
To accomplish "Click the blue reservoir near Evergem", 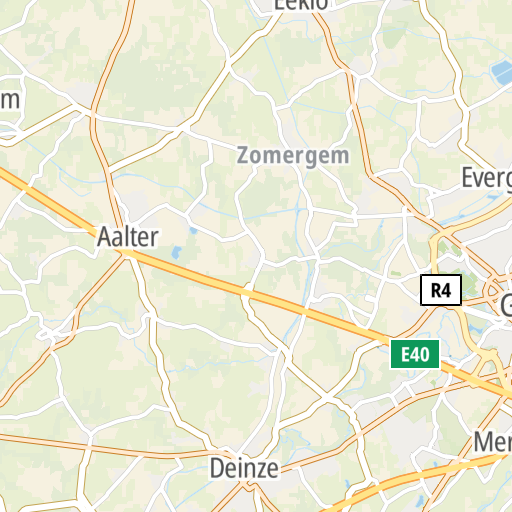I will pyautogui.click(x=502, y=72).
